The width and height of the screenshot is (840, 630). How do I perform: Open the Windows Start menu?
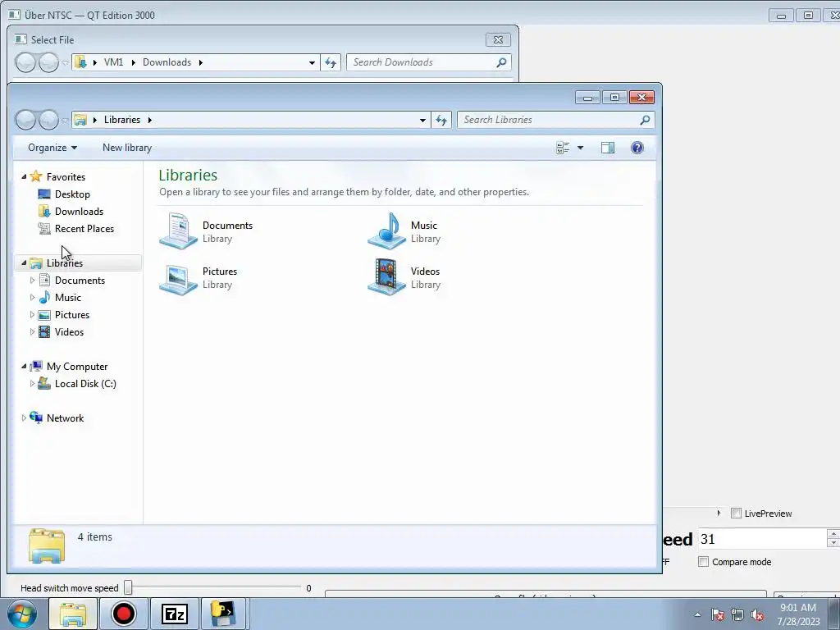(x=22, y=614)
